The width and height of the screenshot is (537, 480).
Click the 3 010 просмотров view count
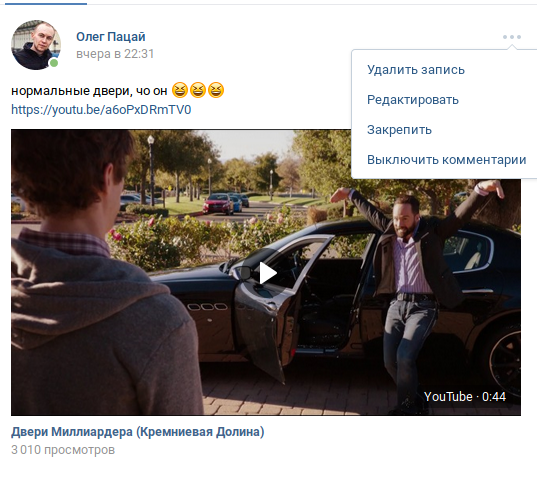63,450
